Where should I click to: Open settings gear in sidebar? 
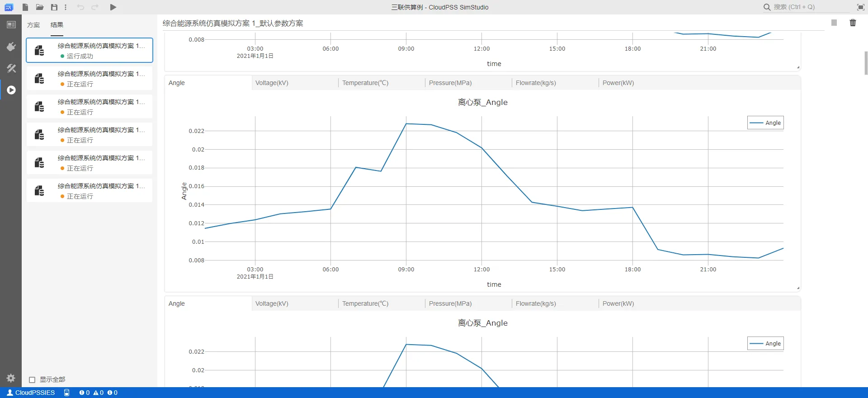[11, 378]
